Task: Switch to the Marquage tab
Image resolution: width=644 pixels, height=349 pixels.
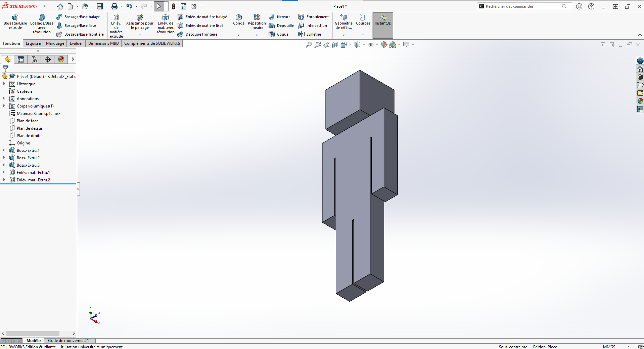Action: 55,43
